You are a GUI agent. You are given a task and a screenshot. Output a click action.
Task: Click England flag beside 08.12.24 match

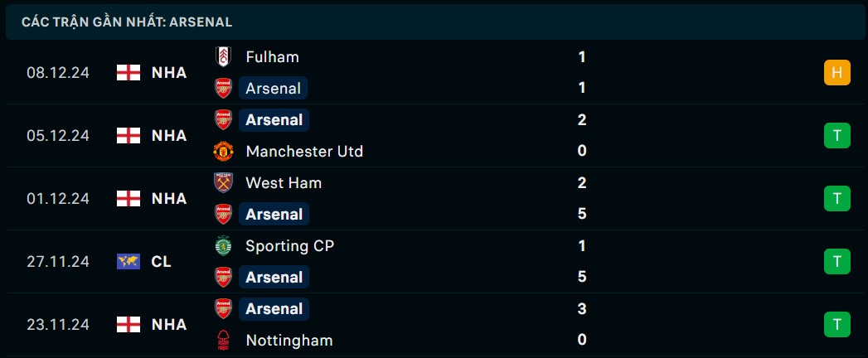pos(128,73)
